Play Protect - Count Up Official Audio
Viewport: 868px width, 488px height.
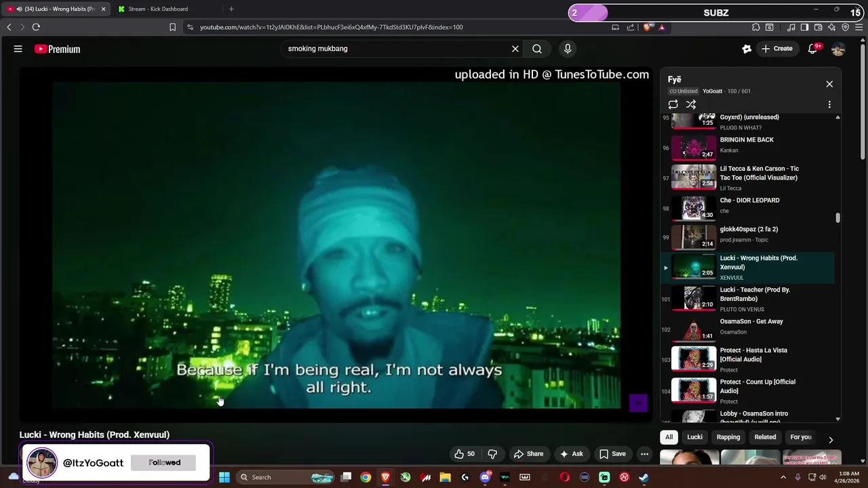pos(747,390)
